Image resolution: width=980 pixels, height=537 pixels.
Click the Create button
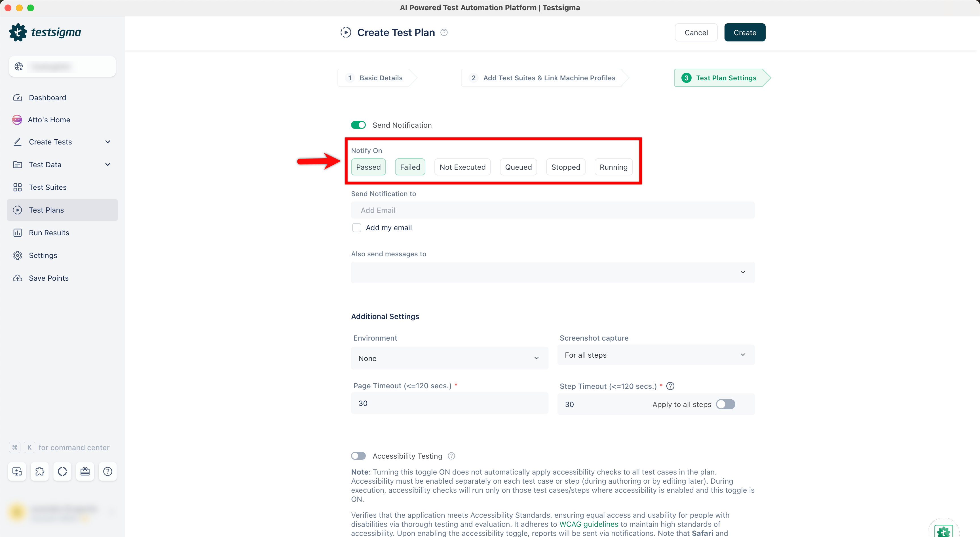click(x=745, y=33)
